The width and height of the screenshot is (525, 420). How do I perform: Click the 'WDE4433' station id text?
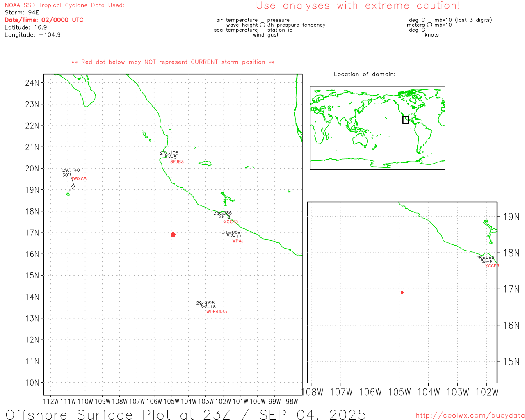click(217, 312)
